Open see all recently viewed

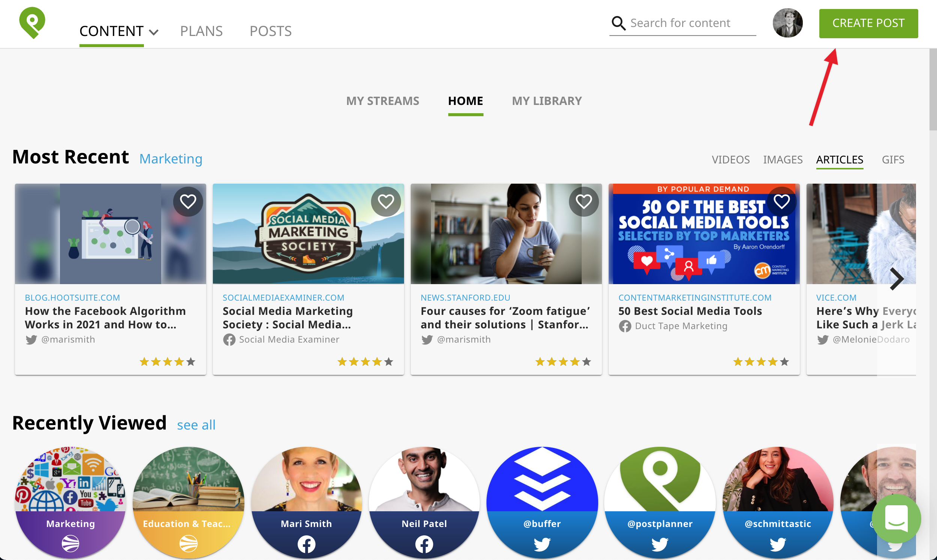pyautogui.click(x=196, y=425)
